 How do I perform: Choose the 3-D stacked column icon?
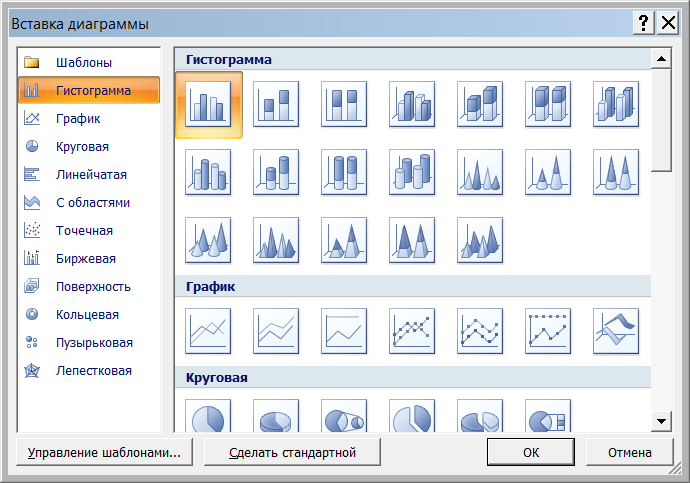click(480, 104)
